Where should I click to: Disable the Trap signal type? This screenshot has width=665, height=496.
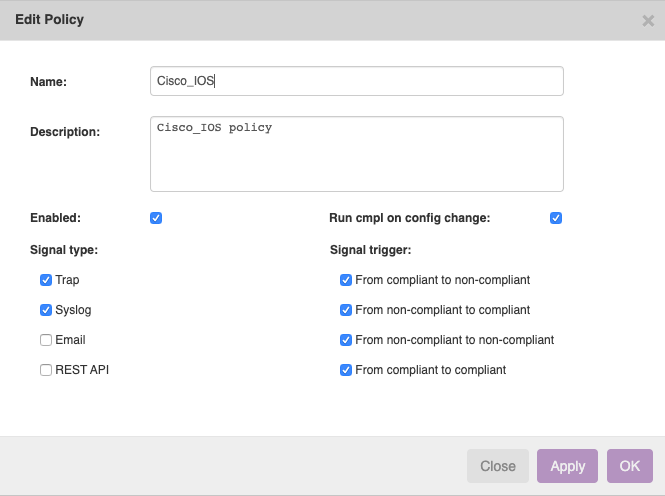click(46, 280)
